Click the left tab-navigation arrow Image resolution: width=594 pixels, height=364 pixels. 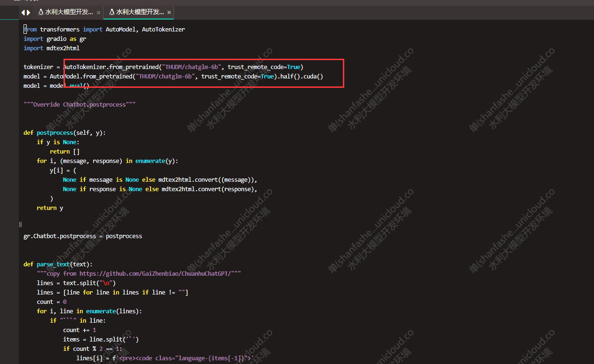23,12
